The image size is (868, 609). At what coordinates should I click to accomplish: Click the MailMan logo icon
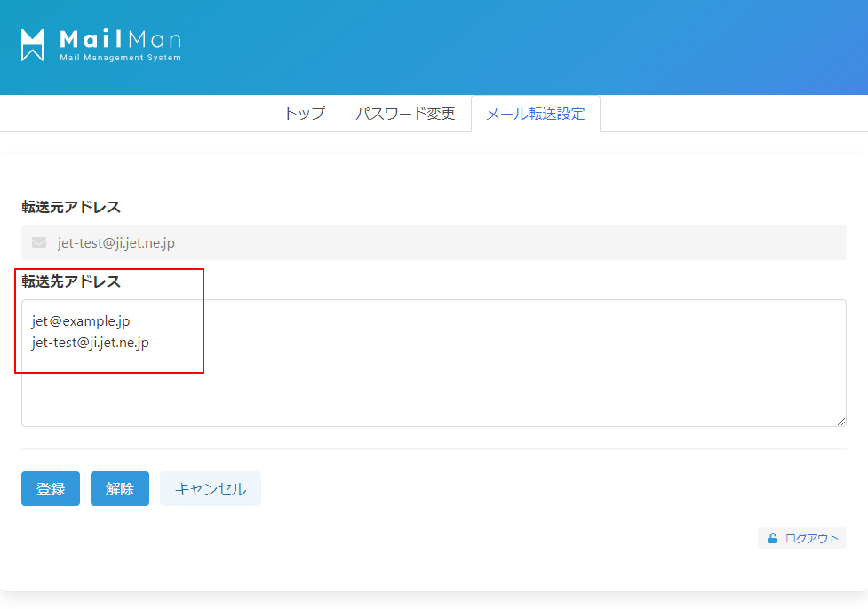33,45
